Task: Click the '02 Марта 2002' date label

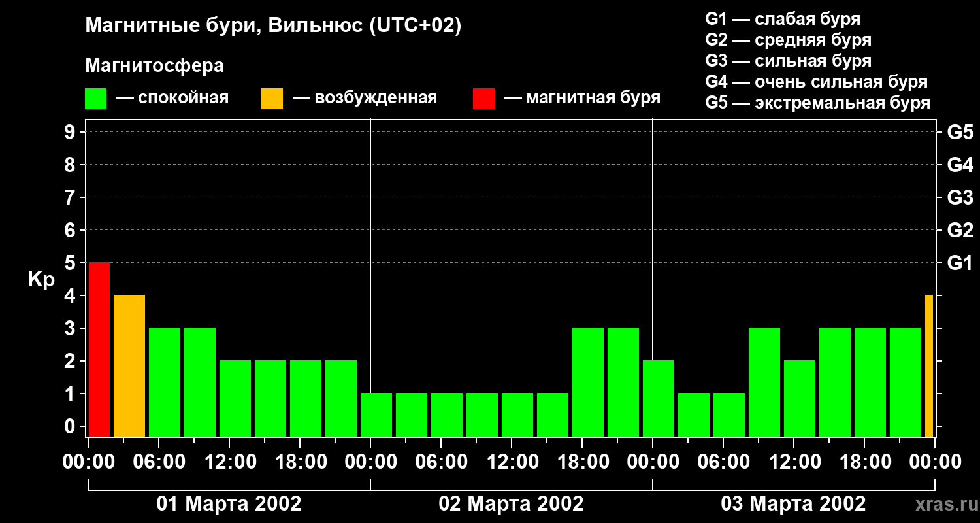Action: pyautogui.click(x=512, y=504)
